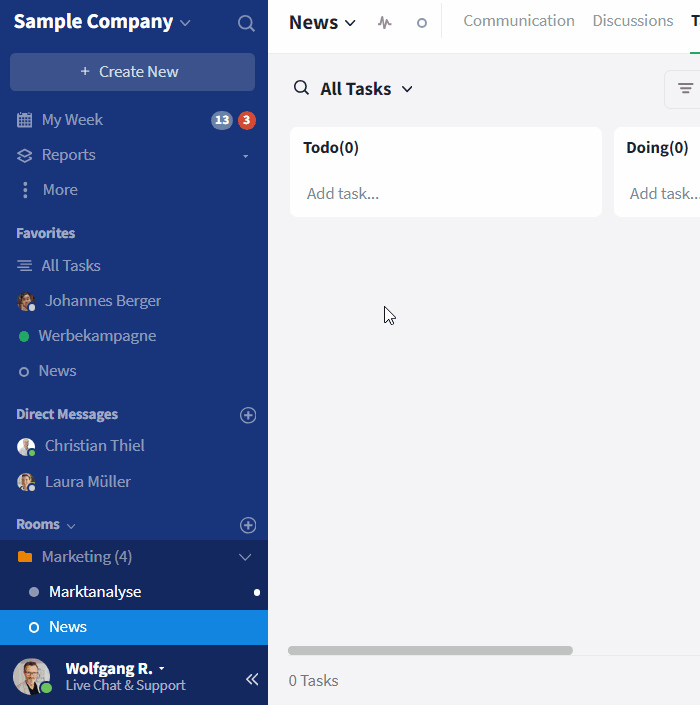Open News under Favorites
This screenshot has height=705, width=700.
pyautogui.click(x=58, y=371)
